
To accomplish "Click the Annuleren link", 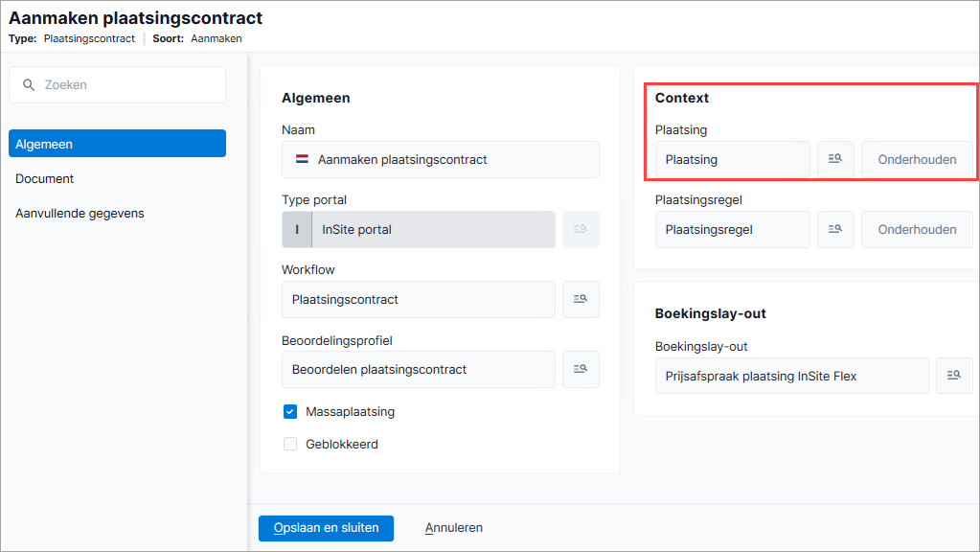I will [x=454, y=528].
